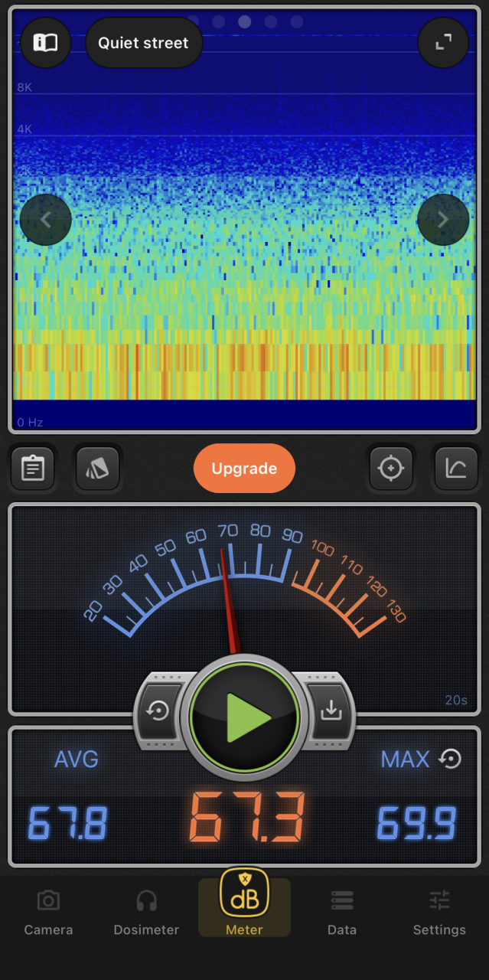Open the Dosimeter tab
489x980 pixels.
coord(146,913)
